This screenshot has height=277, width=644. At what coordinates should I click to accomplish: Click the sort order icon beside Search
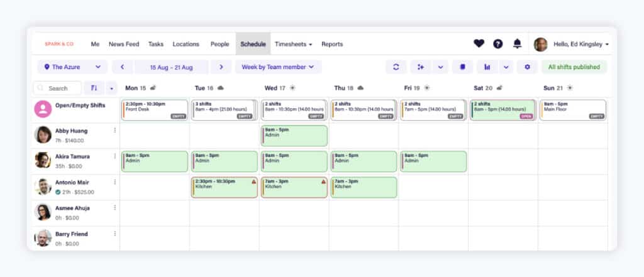coord(94,88)
